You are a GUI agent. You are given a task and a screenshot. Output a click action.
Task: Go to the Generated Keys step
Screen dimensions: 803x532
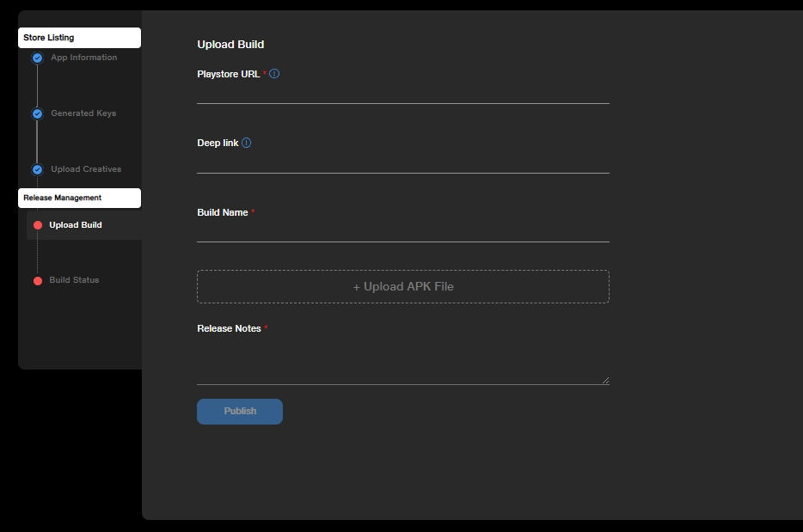(x=83, y=113)
